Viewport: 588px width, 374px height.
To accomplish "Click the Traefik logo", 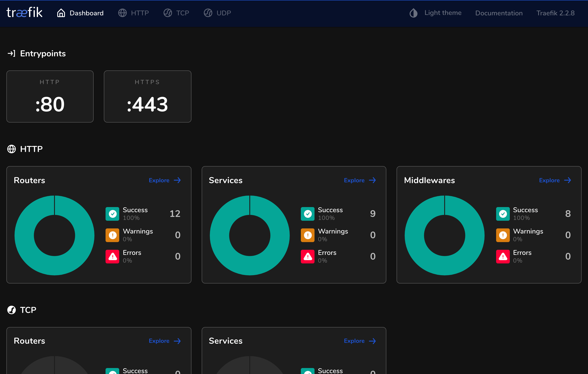I will [x=24, y=12].
